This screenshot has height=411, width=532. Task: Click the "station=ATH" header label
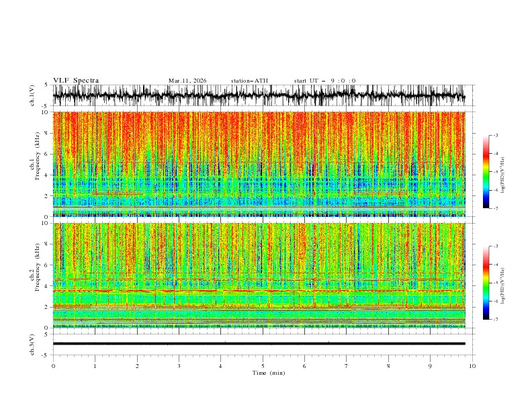(x=249, y=81)
